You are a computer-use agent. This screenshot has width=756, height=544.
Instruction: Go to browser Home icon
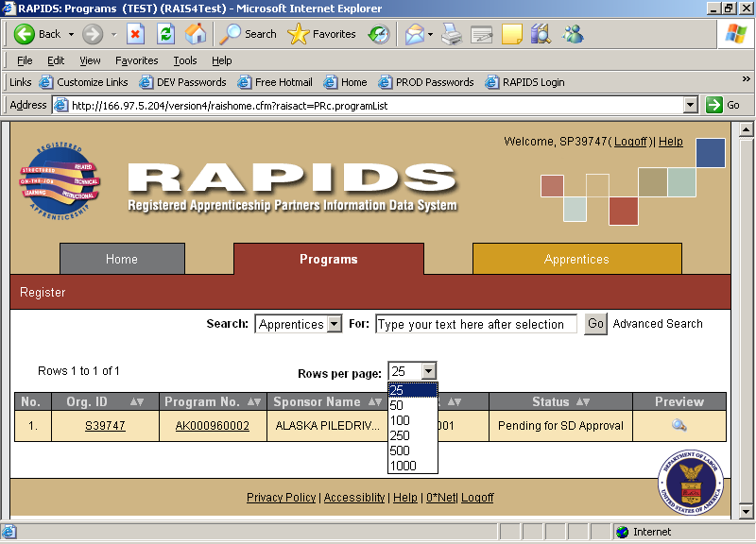pos(196,34)
